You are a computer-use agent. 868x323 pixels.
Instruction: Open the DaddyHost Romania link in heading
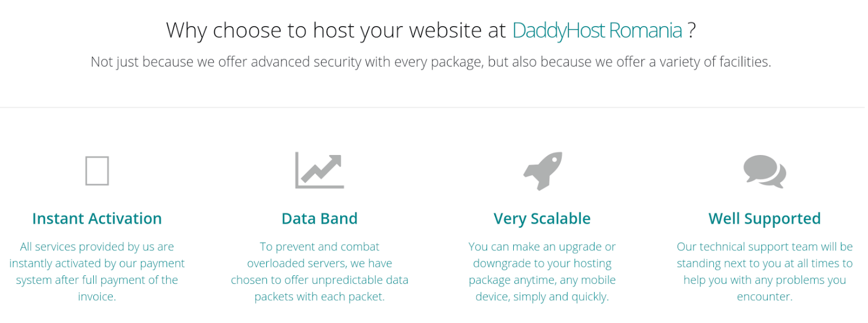pos(597,30)
